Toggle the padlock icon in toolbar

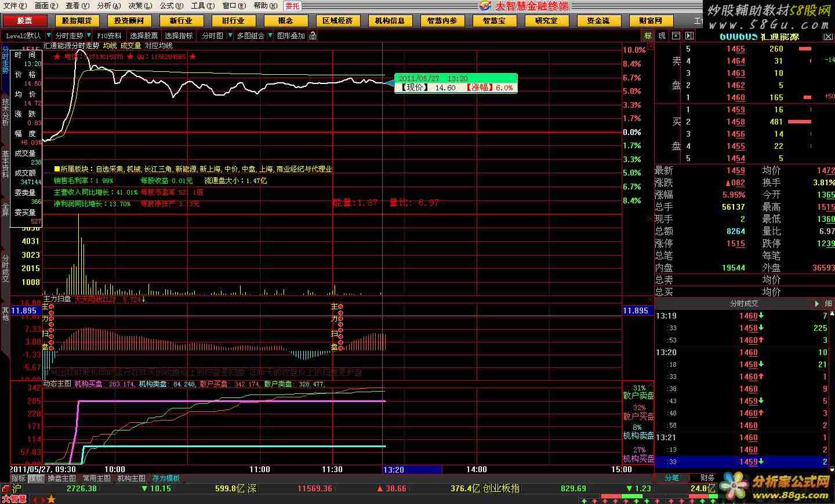313,35
